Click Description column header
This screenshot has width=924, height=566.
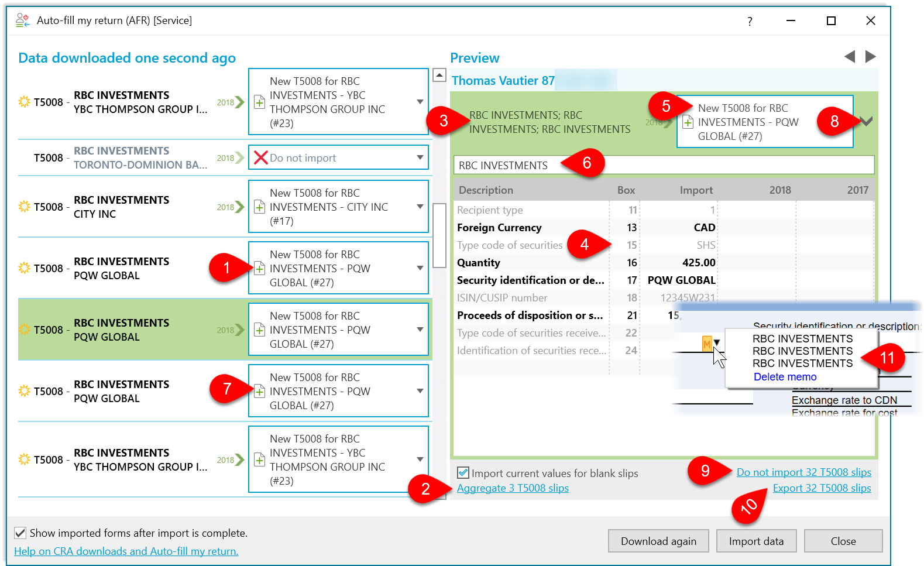click(x=486, y=190)
